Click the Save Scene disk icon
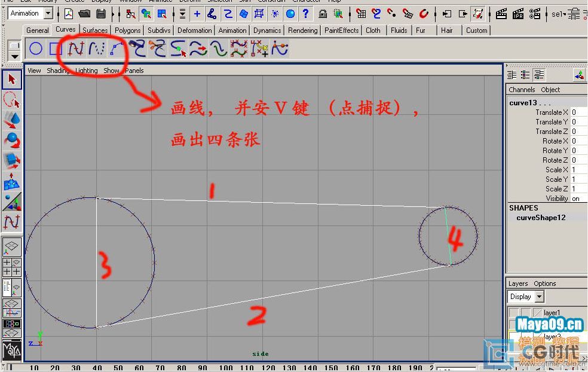This screenshot has width=588, height=372. pos(101,14)
